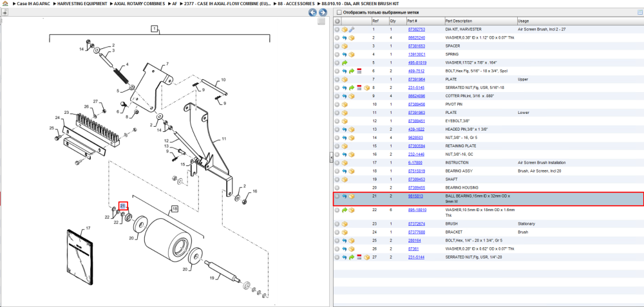
Task: Open '88 - ACCESSORIES' breadcrumb
Action: tap(298, 3)
